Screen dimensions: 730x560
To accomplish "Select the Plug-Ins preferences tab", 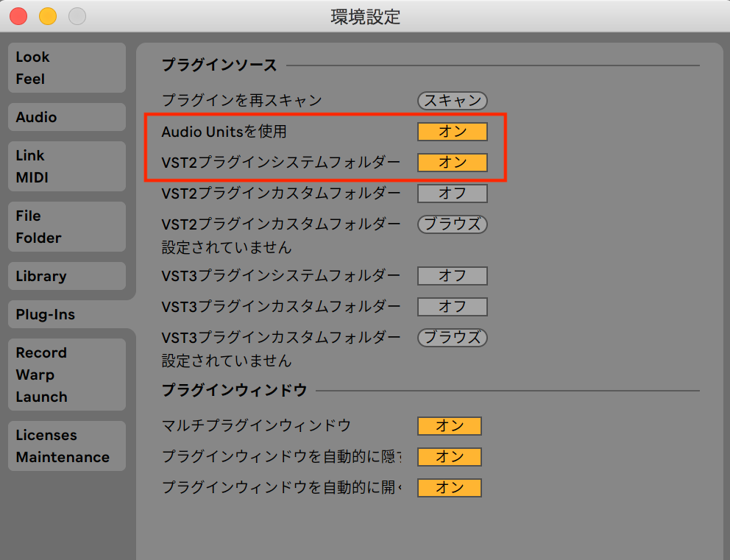I will [x=67, y=314].
